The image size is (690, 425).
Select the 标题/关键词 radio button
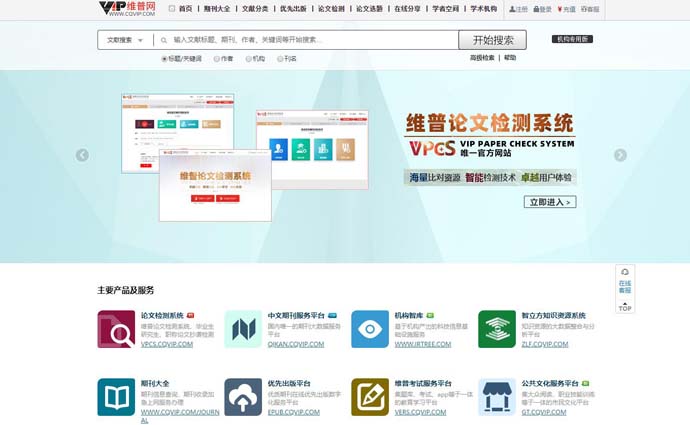tap(164, 59)
